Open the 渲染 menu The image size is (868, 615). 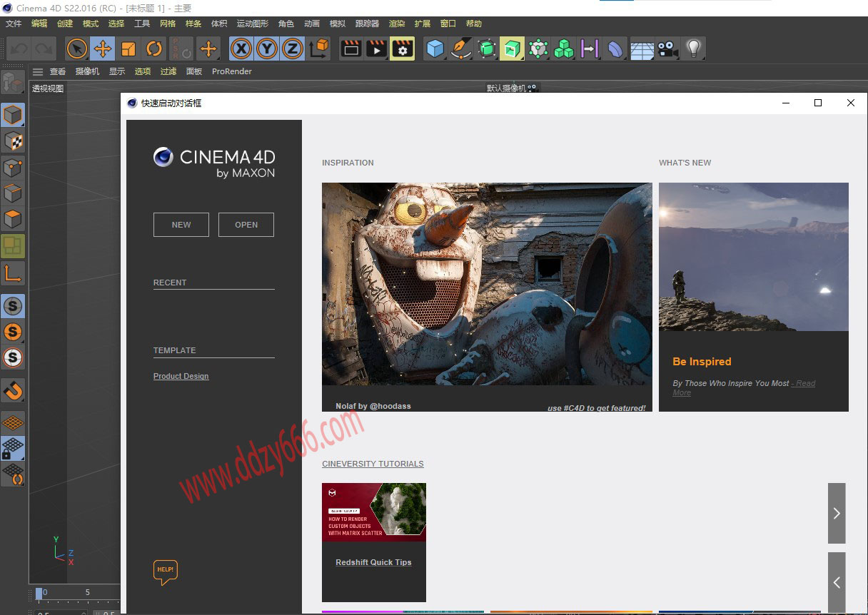pyautogui.click(x=397, y=24)
